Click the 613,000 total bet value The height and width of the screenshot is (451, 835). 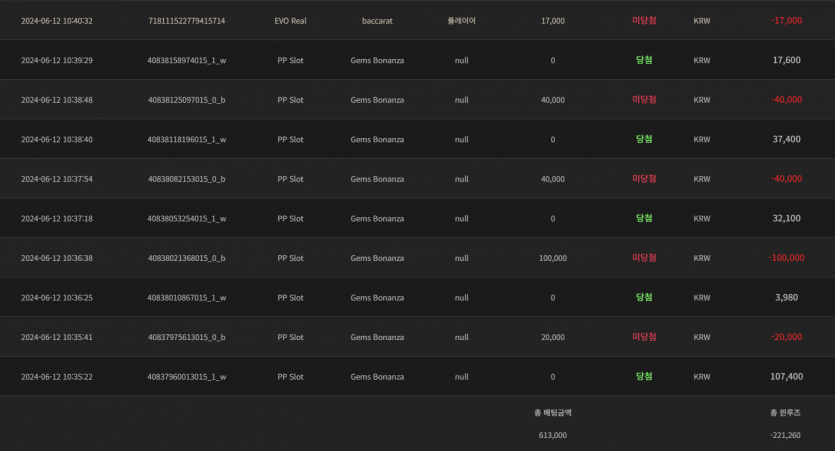[553, 435]
